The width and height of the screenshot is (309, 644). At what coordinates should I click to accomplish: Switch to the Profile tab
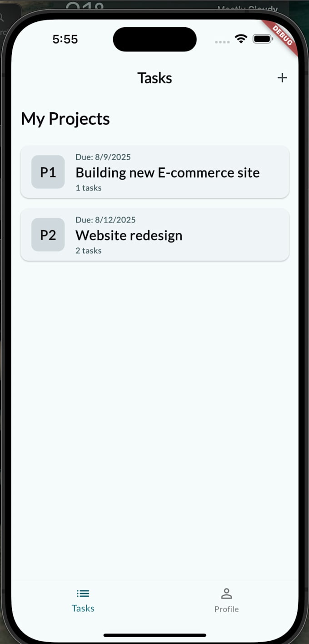226,609
